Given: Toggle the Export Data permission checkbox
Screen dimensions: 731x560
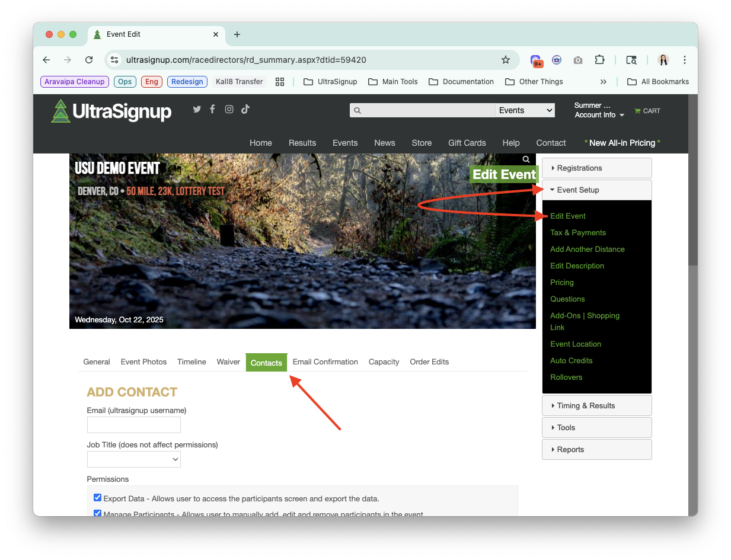Looking at the screenshot, I should 98,498.
